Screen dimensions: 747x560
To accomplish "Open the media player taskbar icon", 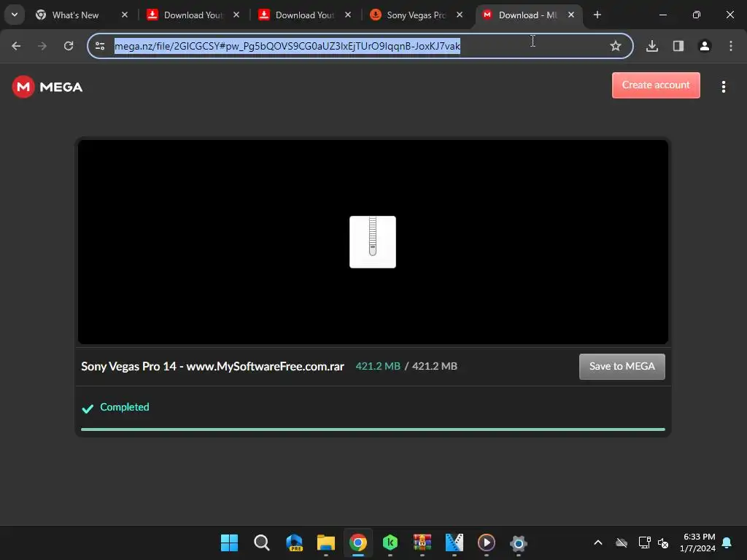I will coord(487,542).
